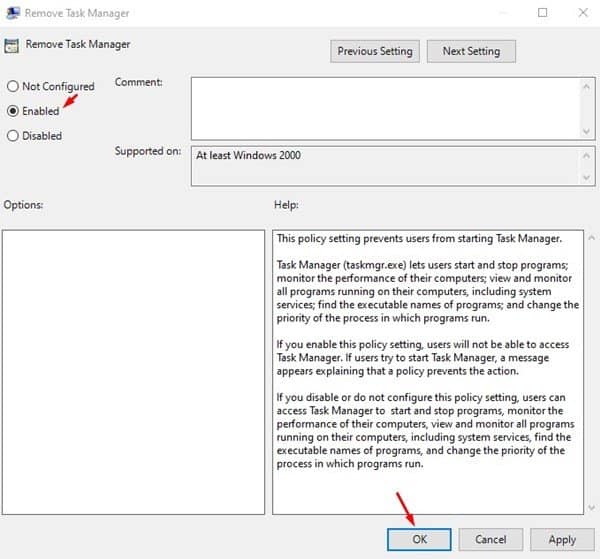600x559 pixels.
Task: Click the Help pane scroll down arrow
Action: 592,508
